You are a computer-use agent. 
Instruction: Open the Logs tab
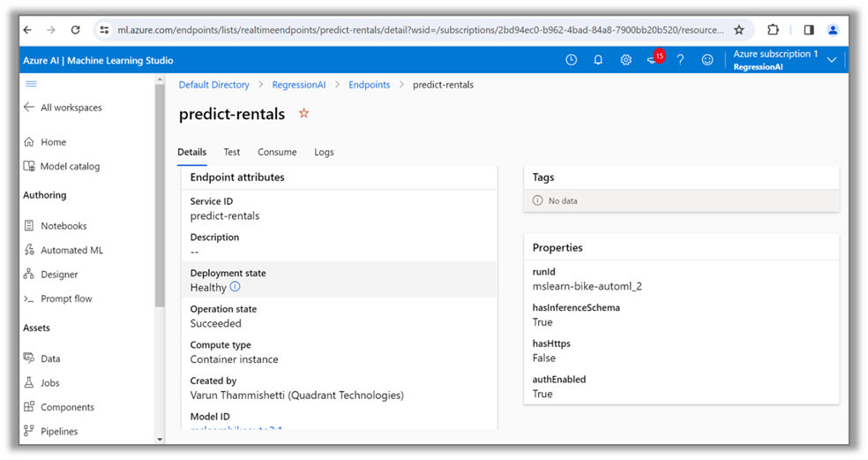click(x=324, y=152)
